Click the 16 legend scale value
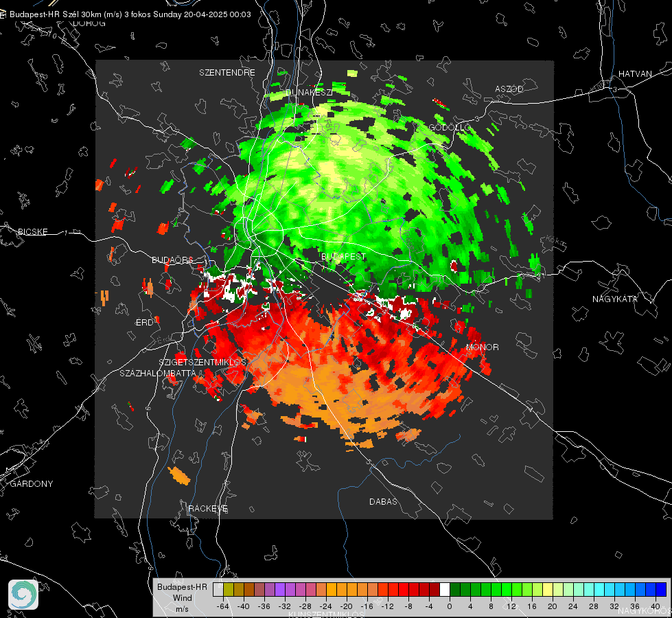This screenshot has height=618, width=672. 532,606
